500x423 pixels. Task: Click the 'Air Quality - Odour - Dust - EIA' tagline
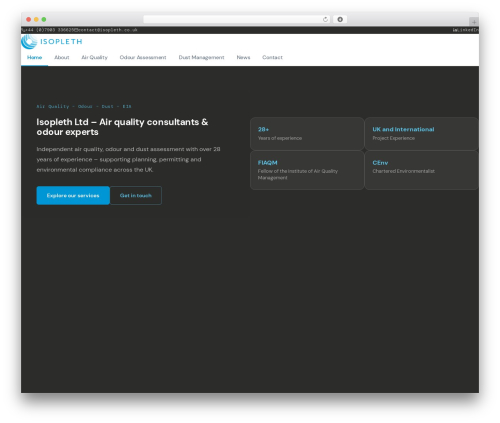tap(84, 106)
